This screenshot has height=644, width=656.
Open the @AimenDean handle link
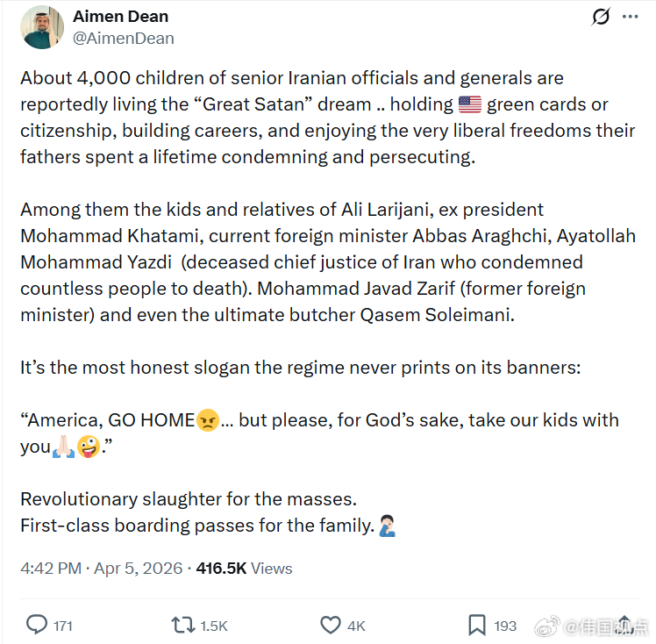[x=124, y=39]
